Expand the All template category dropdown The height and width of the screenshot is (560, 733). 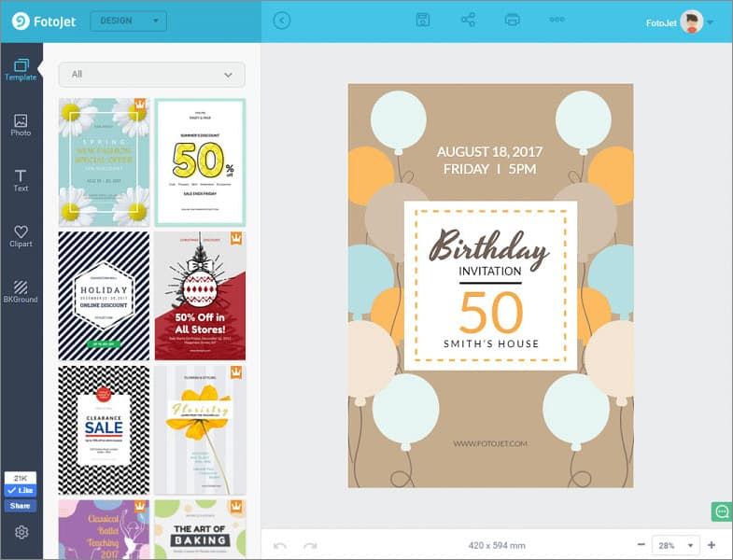coord(151,75)
